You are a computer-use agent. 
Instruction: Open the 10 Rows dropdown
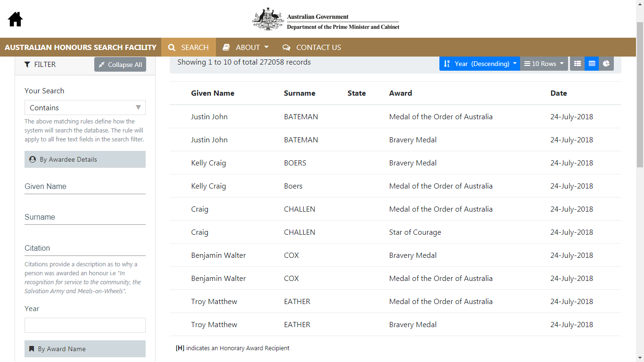545,64
